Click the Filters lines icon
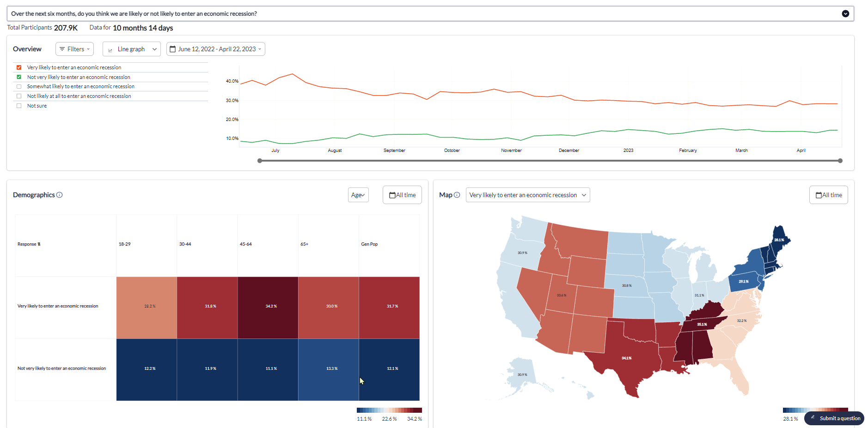 point(62,49)
